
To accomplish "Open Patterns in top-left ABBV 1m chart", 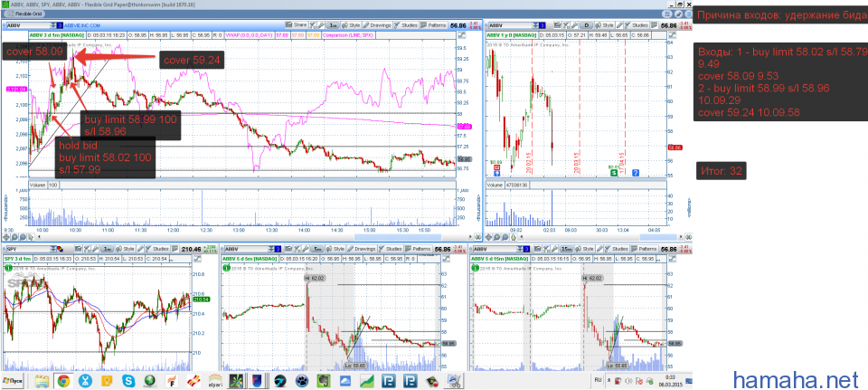I will coord(433,25).
